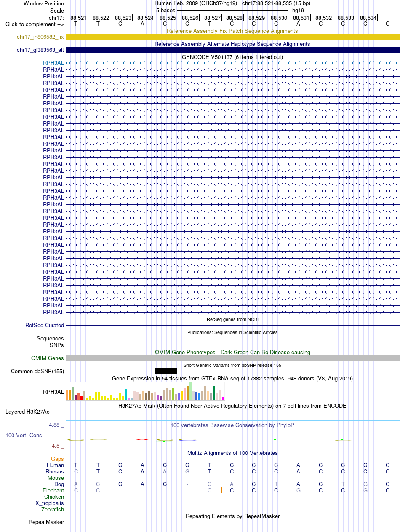
Task: Select the Rhesus alignment row label
Action: [55, 471]
